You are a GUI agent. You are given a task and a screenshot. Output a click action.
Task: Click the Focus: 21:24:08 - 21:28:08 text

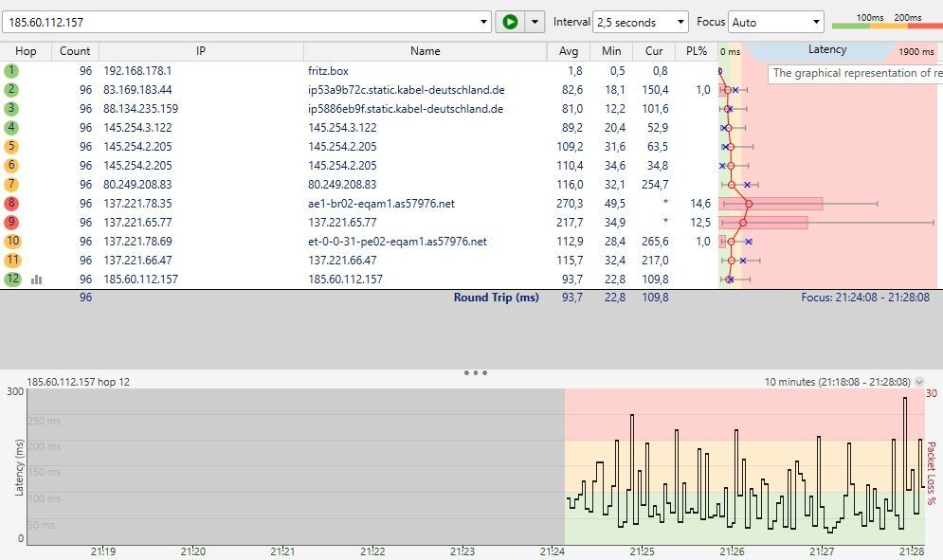[x=865, y=298]
